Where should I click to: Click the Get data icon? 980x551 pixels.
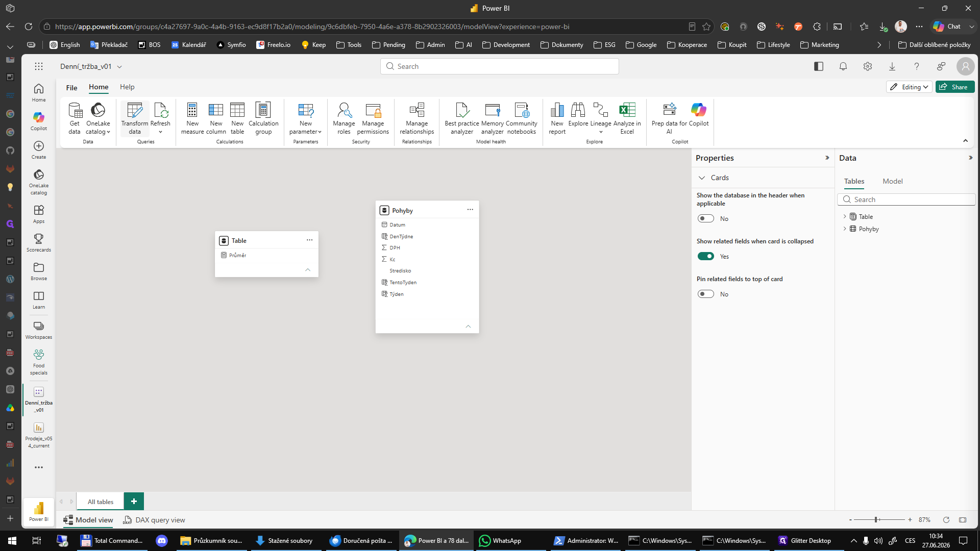coord(75,118)
